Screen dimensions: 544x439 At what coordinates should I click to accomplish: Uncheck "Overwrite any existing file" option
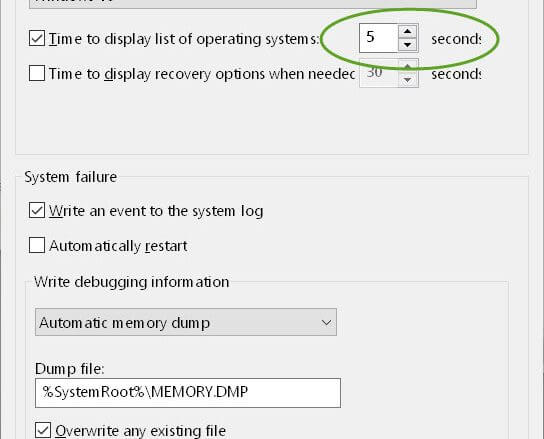pos(43,430)
